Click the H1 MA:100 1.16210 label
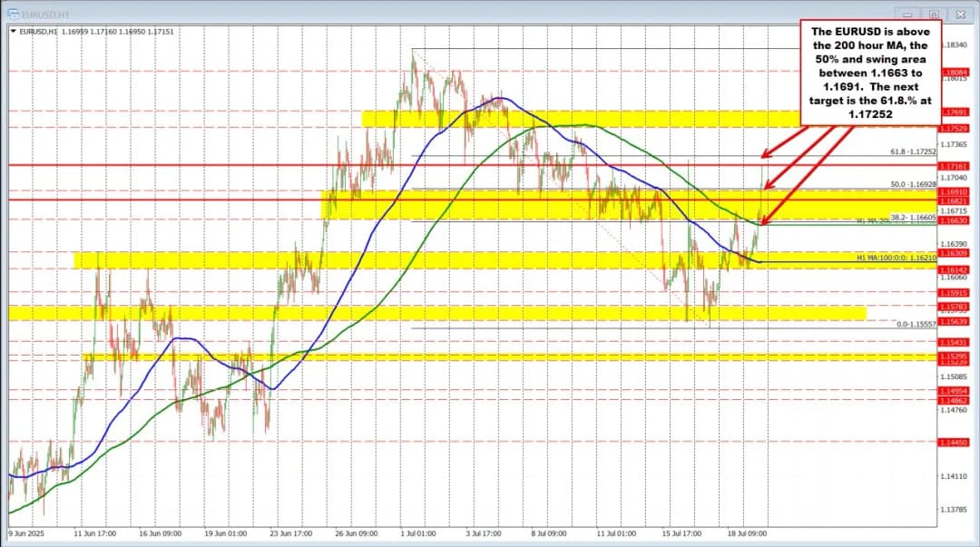This screenshot has width=980, height=547. coord(895,259)
